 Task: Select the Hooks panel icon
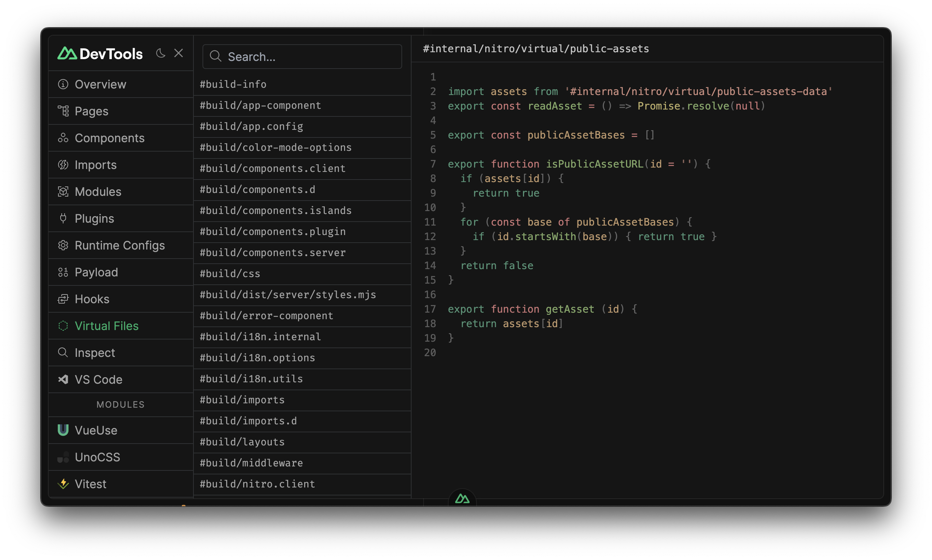[x=64, y=298]
